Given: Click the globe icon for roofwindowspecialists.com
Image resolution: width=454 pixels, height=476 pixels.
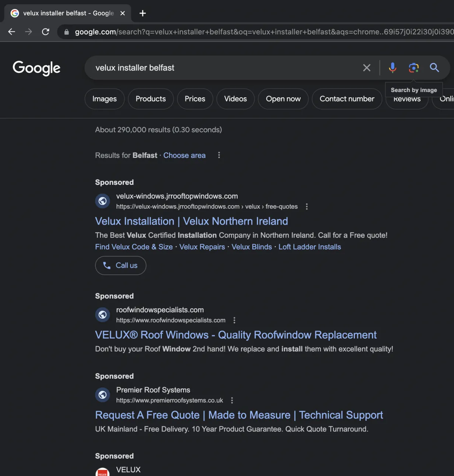Looking at the screenshot, I should click(x=103, y=315).
